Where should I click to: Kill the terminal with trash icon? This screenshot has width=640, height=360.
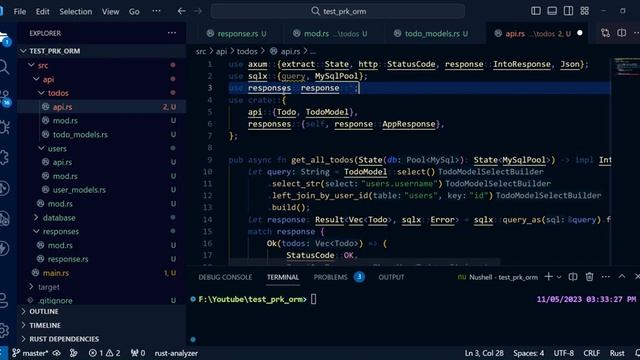coord(589,277)
